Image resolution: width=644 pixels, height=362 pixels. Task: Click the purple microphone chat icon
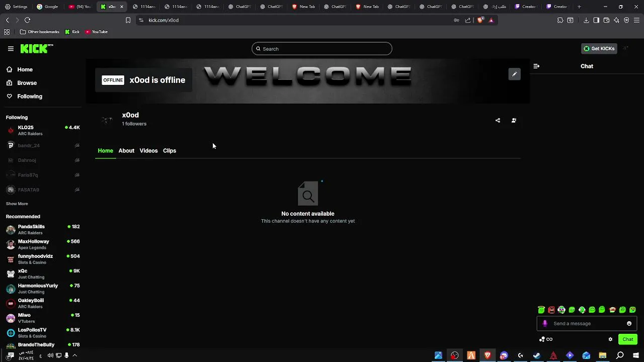[x=545, y=323]
